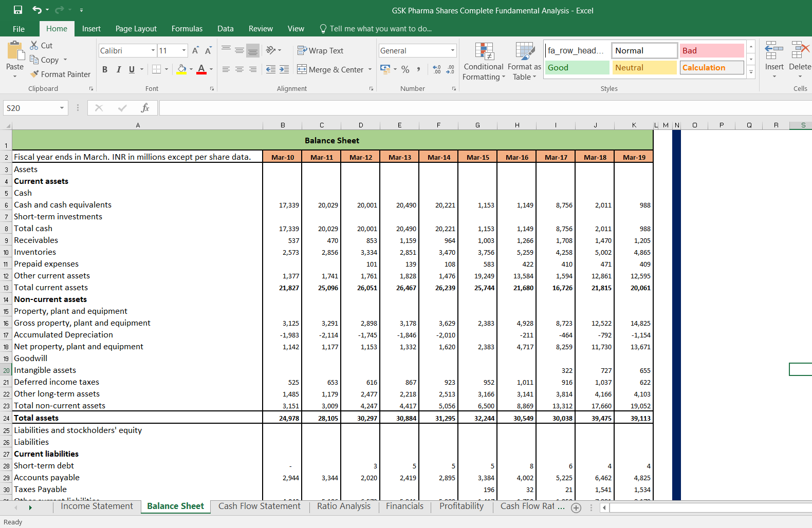This screenshot has height=528, width=812.
Task: Toggle Bold formatting
Action: [x=105, y=69]
